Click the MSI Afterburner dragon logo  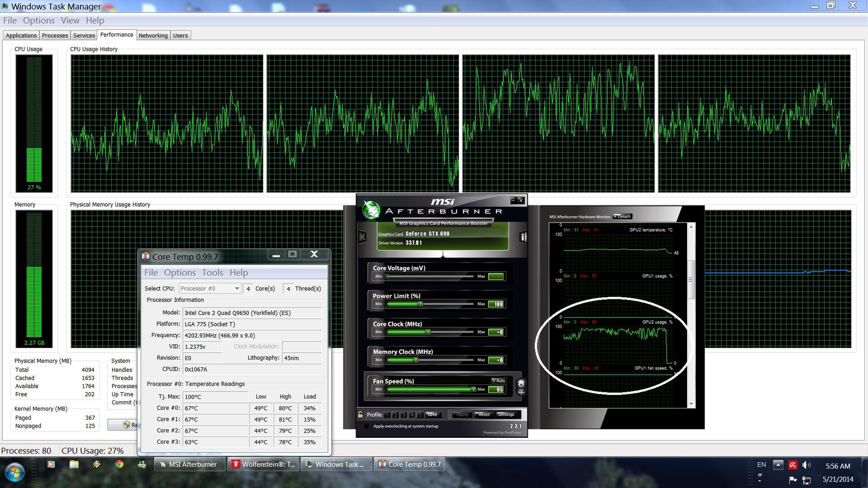coord(371,209)
